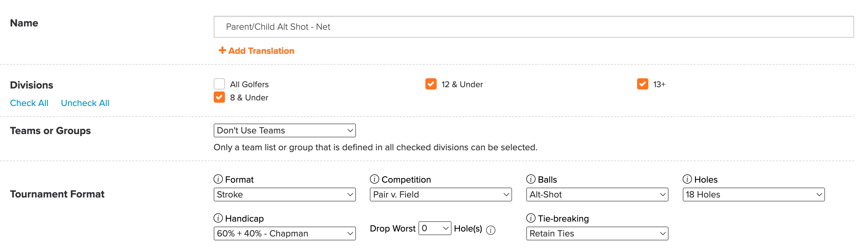The height and width of the screenshot is (249, 868).
Task: Click the Format info icon
Action: [x=218, y=179]
